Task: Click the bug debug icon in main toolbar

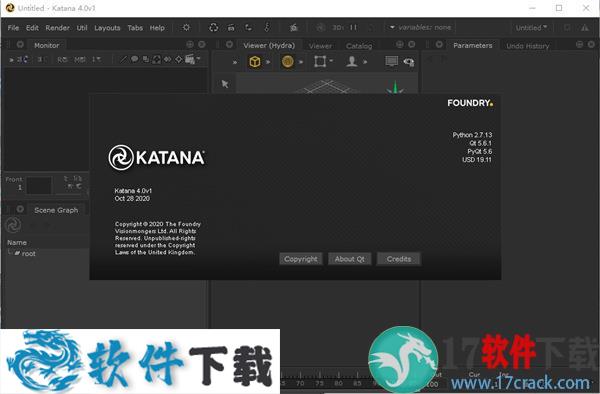Action: click(294, 28)
